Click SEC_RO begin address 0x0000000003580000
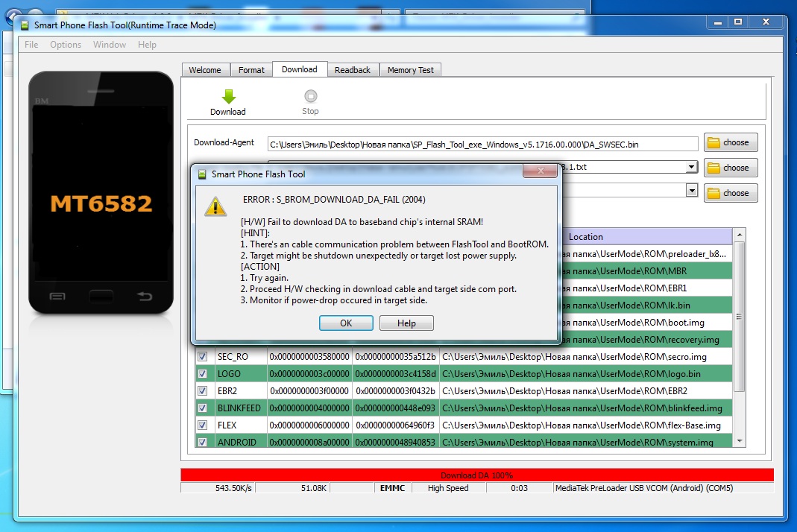The width and height of the screenshot is (797, 532). [x=309, y=357]
